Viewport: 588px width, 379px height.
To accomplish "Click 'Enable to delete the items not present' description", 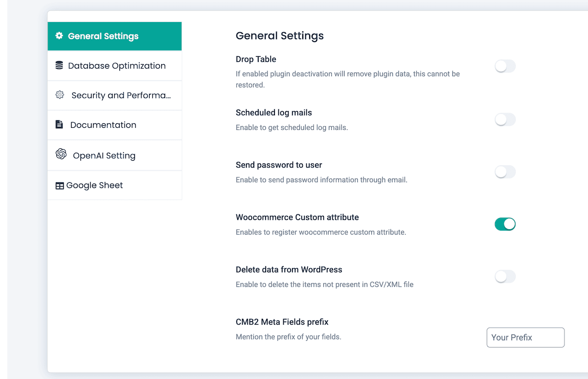I will pos(324,284).
